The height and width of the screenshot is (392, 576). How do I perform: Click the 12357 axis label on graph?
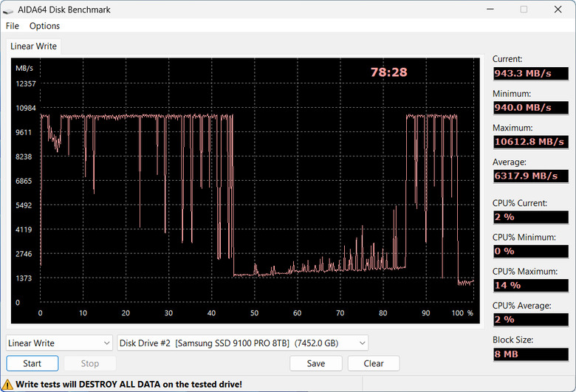click(x=26, y=83)
